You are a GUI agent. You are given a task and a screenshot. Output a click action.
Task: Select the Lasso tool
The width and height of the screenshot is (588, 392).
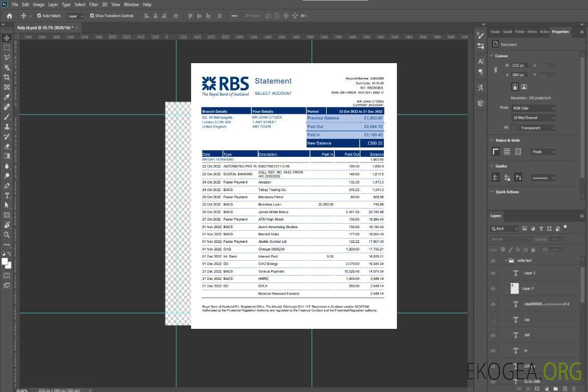(x=7, y=57)
